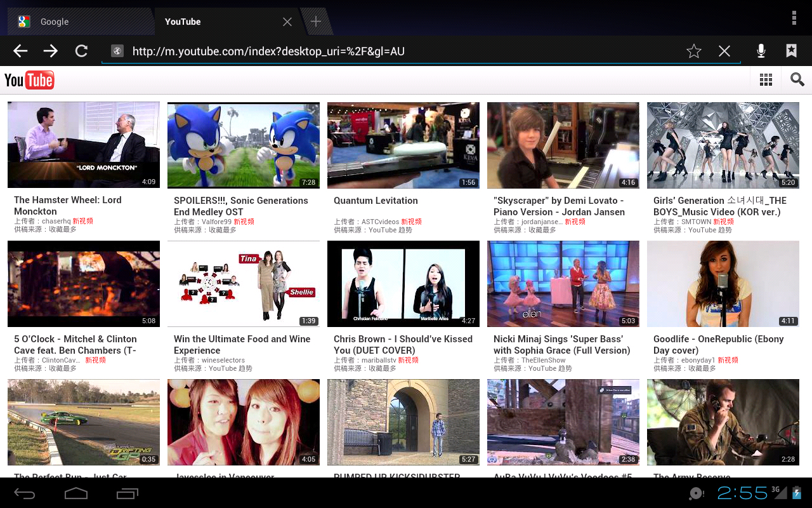Image resolution: width=812 pixels, height=508 pixels.
Task: Open the 5 O'Clock video thumbnail
Action: (84, 284)
